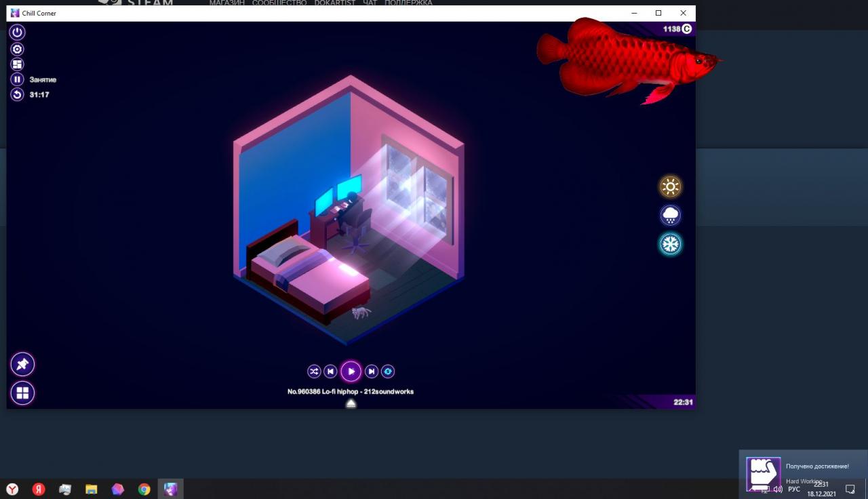
Task: Expand the playlist arrow under track title
Action: click(x=351, y=403)
